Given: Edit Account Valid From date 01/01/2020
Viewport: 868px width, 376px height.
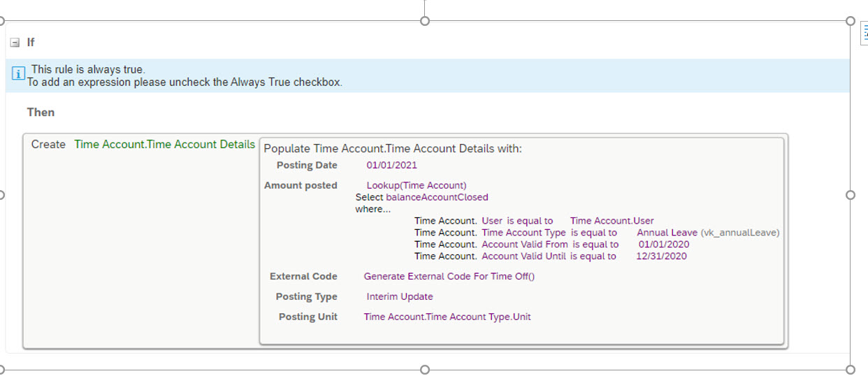Looking at the screenshot, I should click(664, 245).
